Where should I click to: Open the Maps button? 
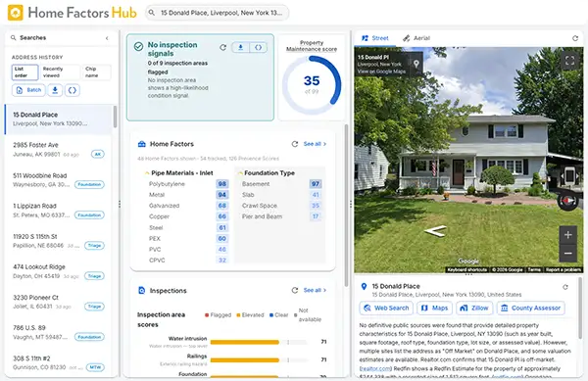(x=434, y=308)
